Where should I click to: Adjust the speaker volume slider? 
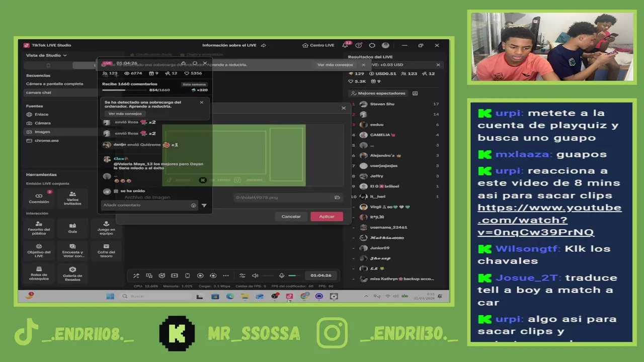tap(268, 276)
